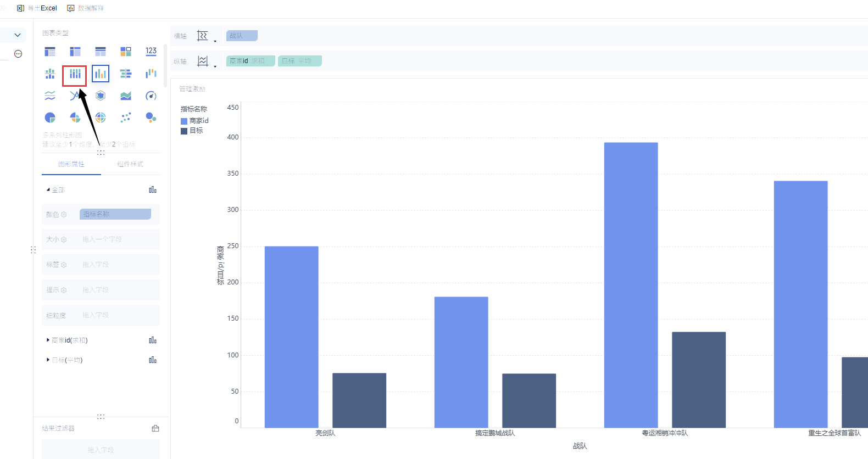This screenshot has height=459, width=868.
Task: Pick the pie chart type icon
Action: [x=50, y=117]
